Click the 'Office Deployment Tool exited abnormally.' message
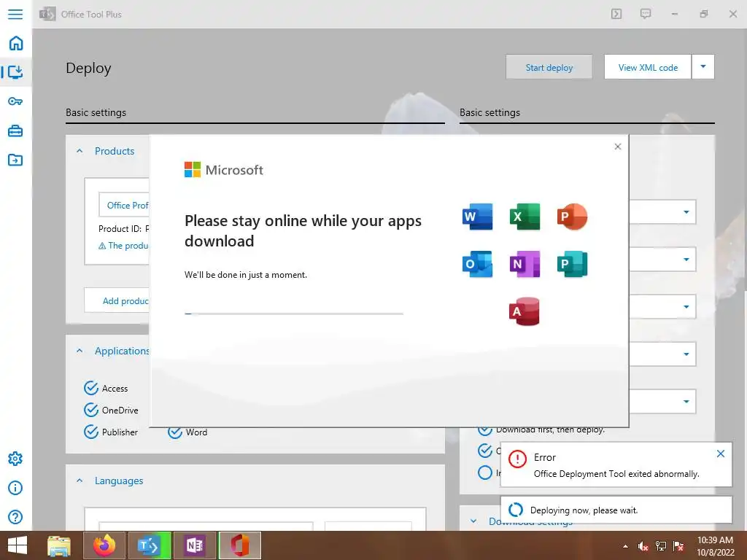The width and height of the screenshot is (747, 560). (x=616, y=474)
